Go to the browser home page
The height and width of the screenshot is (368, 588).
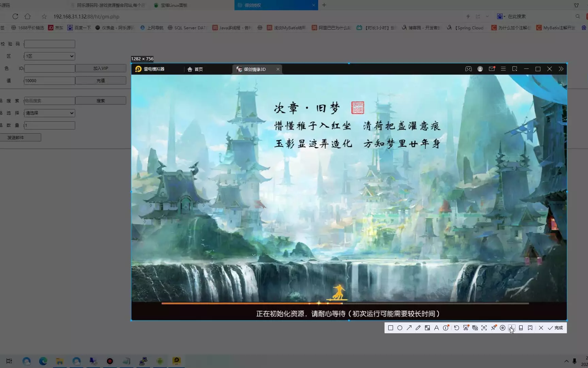coord(28,16)
